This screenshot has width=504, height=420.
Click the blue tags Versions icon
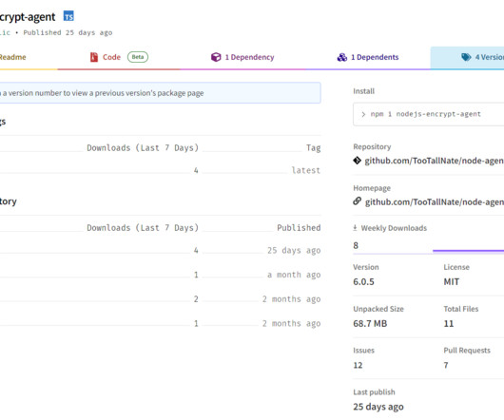pos(466,57)
